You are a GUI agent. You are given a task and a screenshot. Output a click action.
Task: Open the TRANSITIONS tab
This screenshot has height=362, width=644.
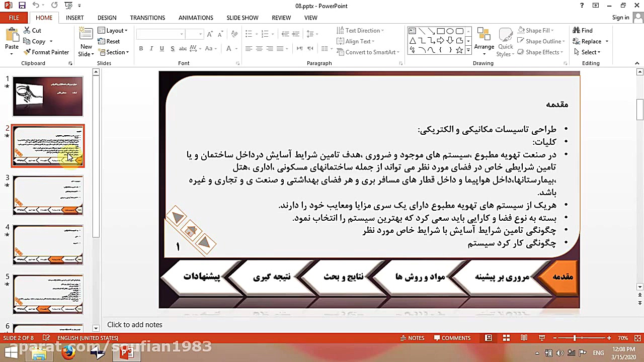147,18
